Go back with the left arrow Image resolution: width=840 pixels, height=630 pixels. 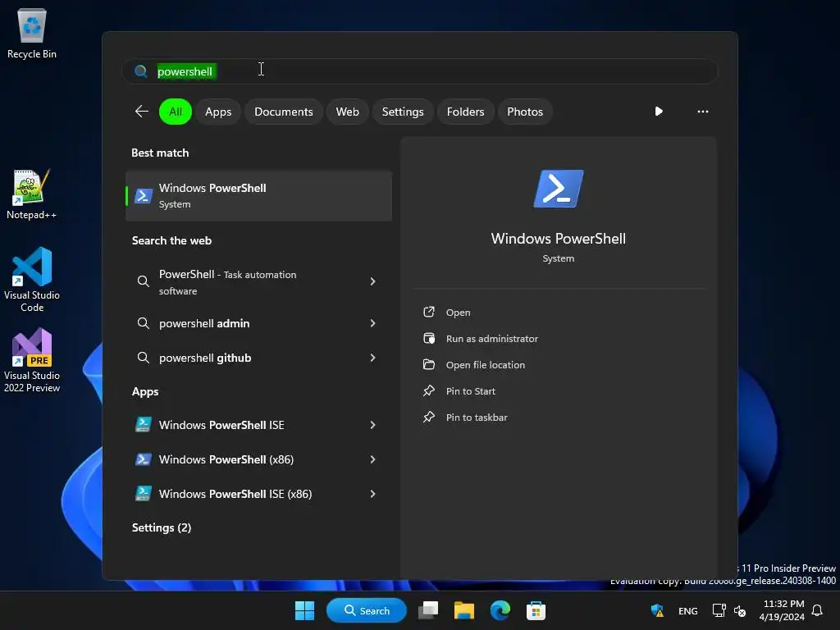142,112
